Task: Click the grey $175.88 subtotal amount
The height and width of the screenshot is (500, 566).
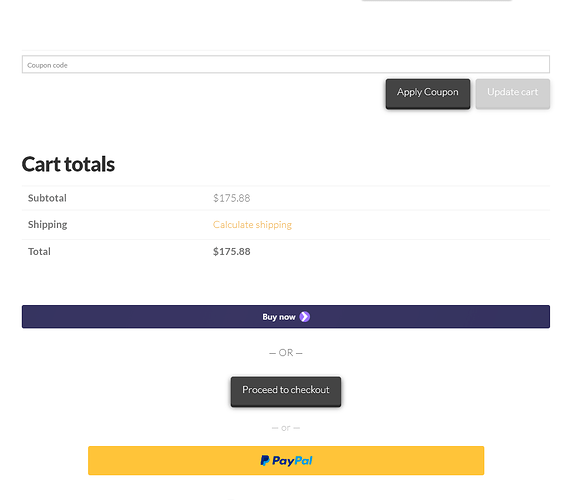Action: coord(231,198)
